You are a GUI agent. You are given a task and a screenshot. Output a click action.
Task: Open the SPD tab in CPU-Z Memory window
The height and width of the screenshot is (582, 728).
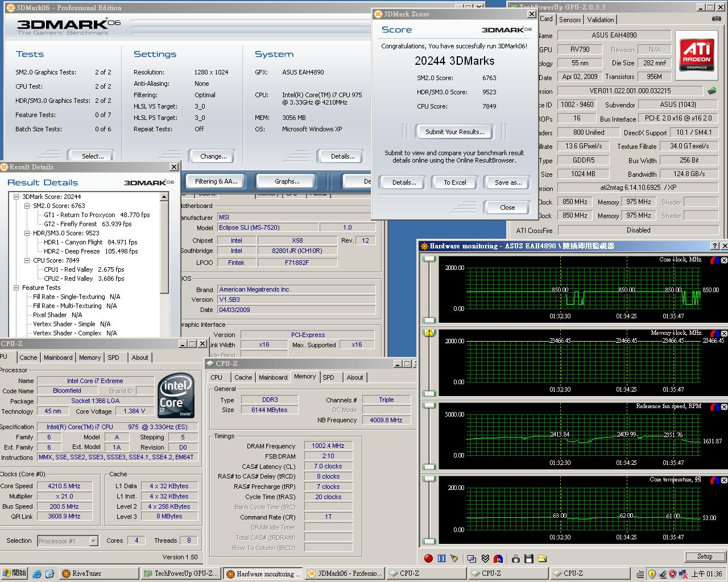328,377
